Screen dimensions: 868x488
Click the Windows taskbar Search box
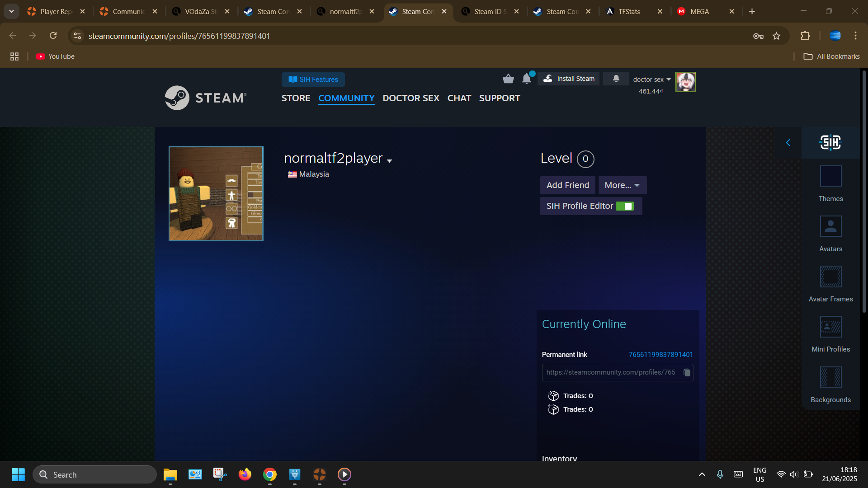[x=94, y=474]
